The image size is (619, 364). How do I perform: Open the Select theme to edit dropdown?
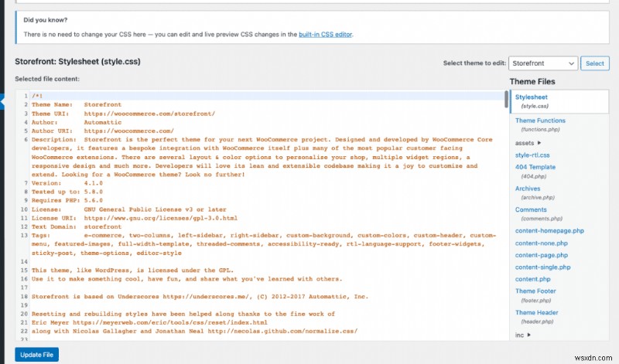pyautogui.click(x=543, y=63)
